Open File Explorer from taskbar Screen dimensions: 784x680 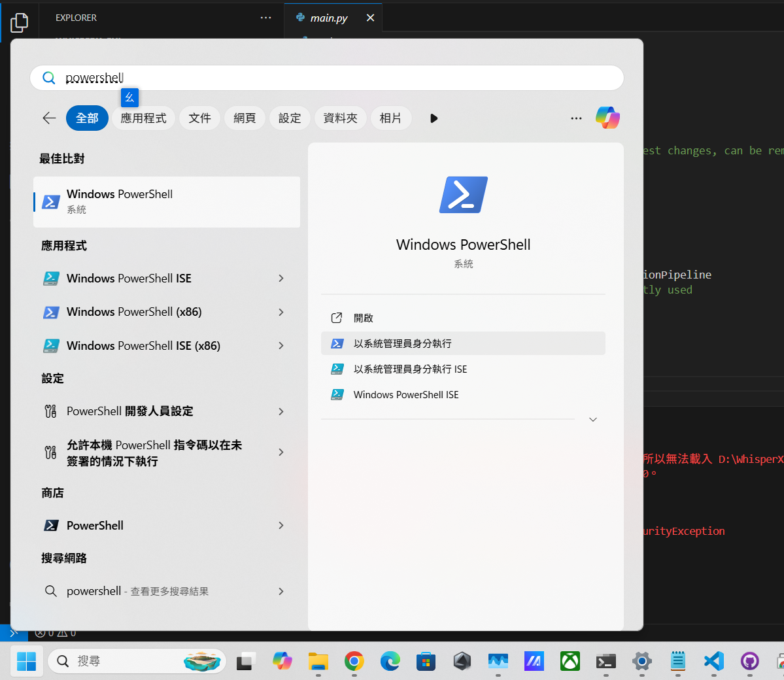[x=318, y=661]
